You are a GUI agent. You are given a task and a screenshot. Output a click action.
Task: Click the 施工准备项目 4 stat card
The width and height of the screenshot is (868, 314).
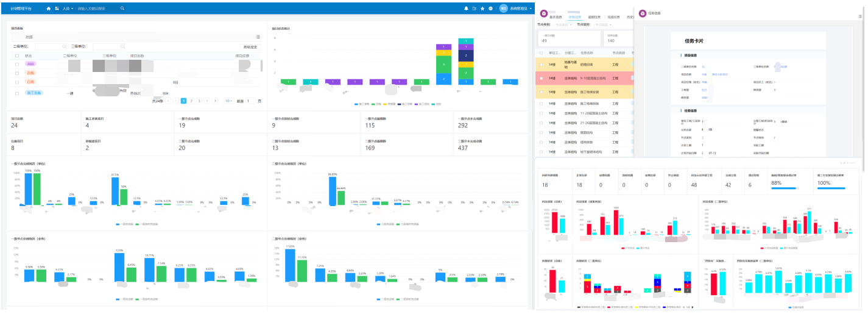pyautogui.click(x=127, y=123)
